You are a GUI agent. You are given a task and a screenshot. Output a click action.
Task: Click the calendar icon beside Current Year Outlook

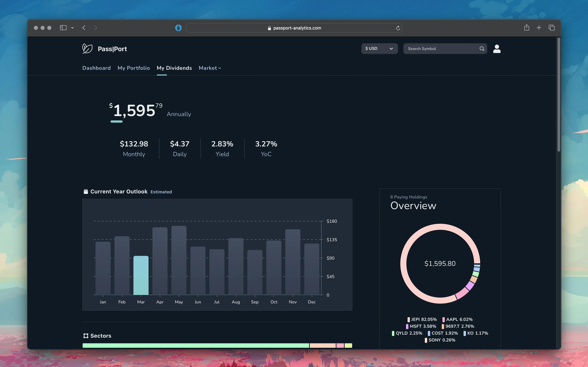[86, 192]
